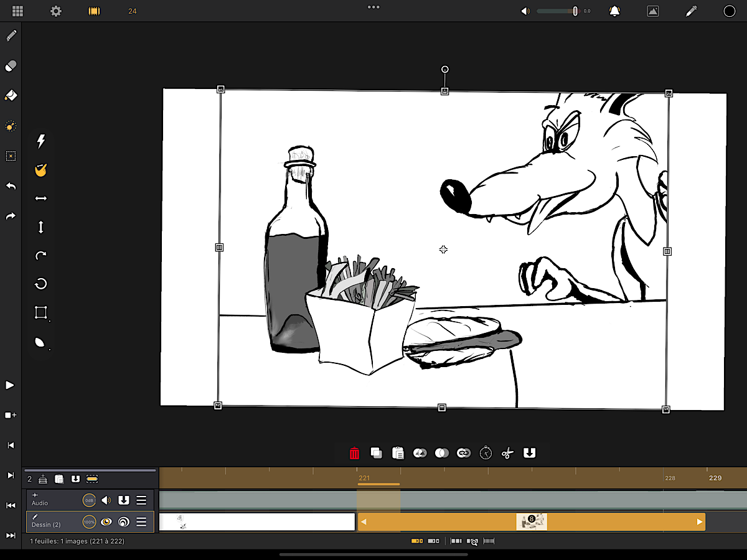Flip the selection horizontally
The width and height of the screenshot is (747, 560).
click(41, 198)
